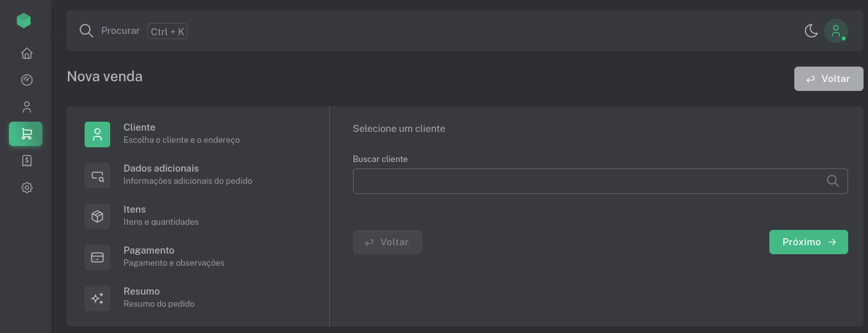Select the shopping cart sales icon

tap(26, 134)
